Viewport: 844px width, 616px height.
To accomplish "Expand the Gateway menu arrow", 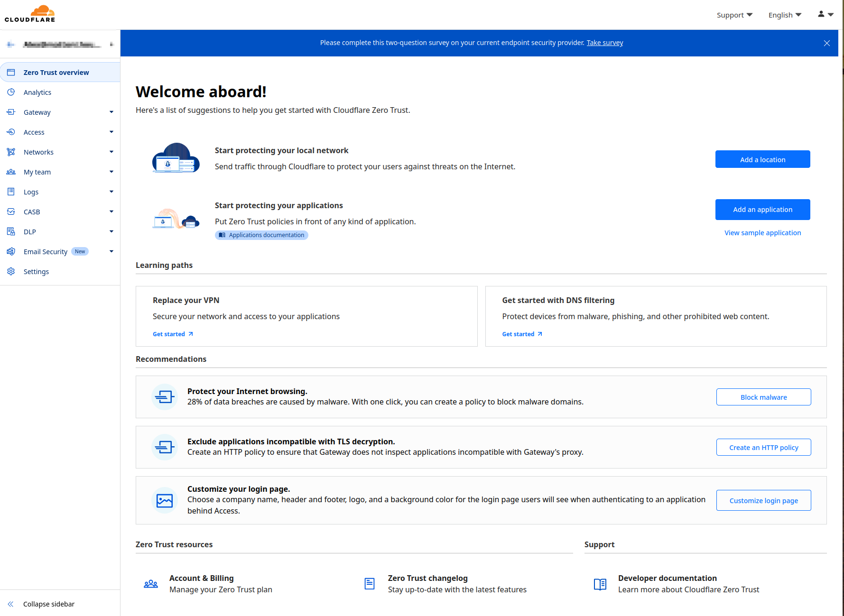I will tap(111, 112).
